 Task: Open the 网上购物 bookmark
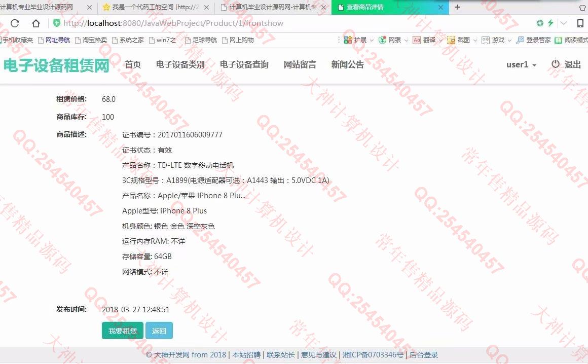[x=238, y=40]
